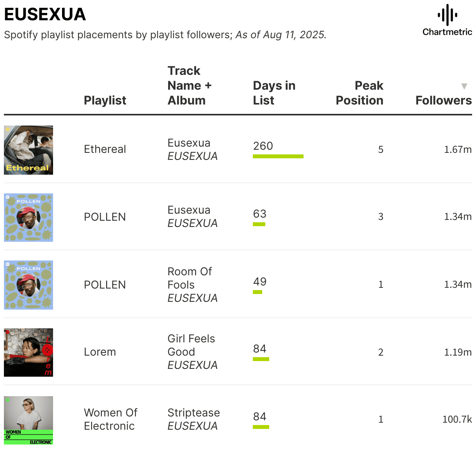Select the Track Name + Album header
This screenshot has height=457, width=476.
coord(189,85)
